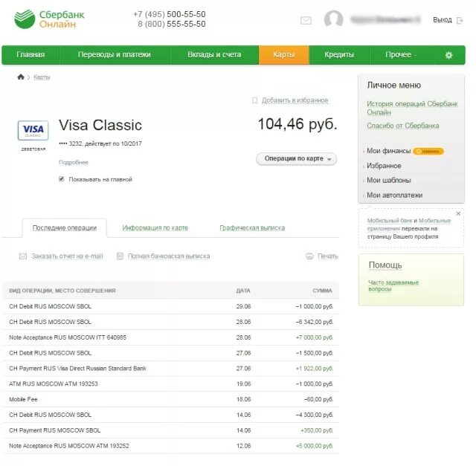Click Выход logout link

pos(443,20)
